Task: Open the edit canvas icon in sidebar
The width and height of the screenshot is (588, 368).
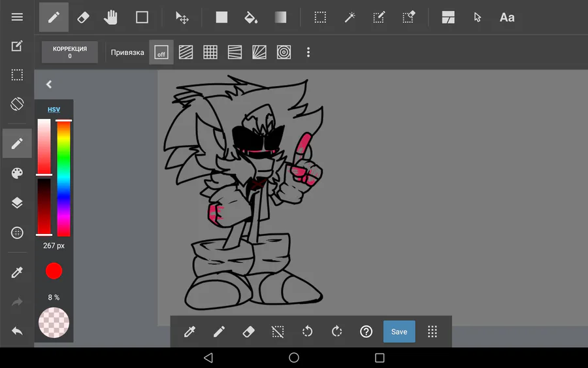Action: coord(17,46)
